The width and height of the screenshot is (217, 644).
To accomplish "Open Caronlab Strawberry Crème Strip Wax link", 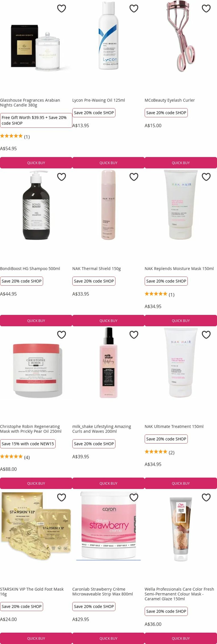I will (103, 591).
